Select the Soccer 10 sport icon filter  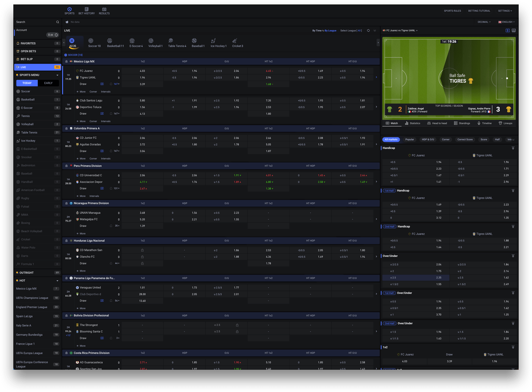(94, 43)
